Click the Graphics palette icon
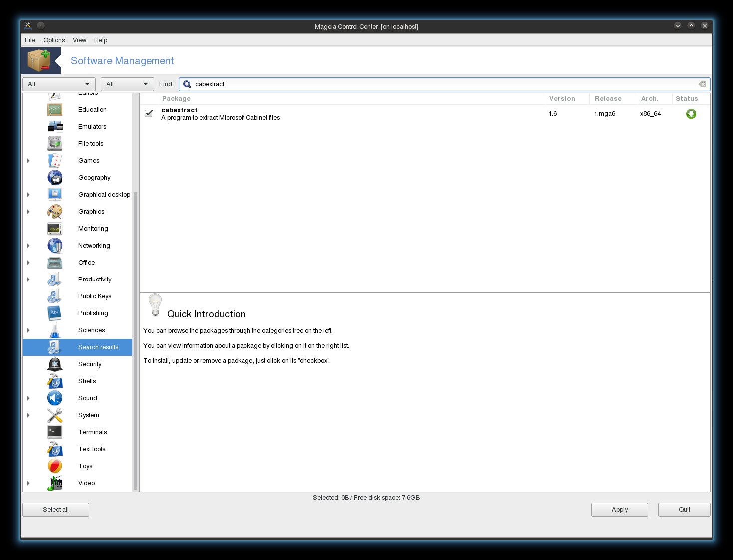 [55, 212]
